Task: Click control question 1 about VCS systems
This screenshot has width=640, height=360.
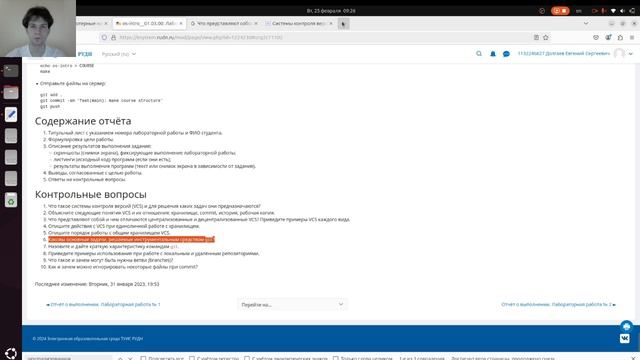Action: pos(154,206)
